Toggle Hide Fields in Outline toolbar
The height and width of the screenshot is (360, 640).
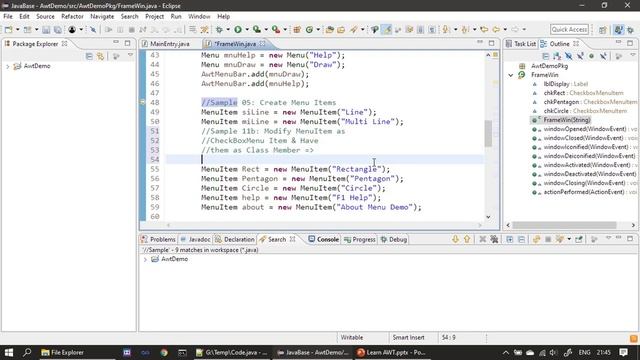(x=568, y=56)
